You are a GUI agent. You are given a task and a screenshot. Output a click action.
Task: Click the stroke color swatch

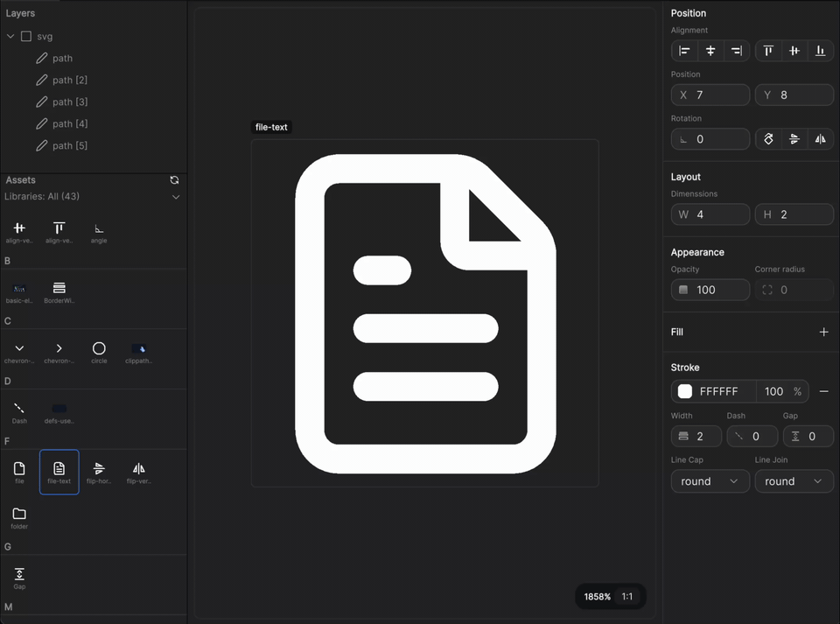[x=685, y=391]
